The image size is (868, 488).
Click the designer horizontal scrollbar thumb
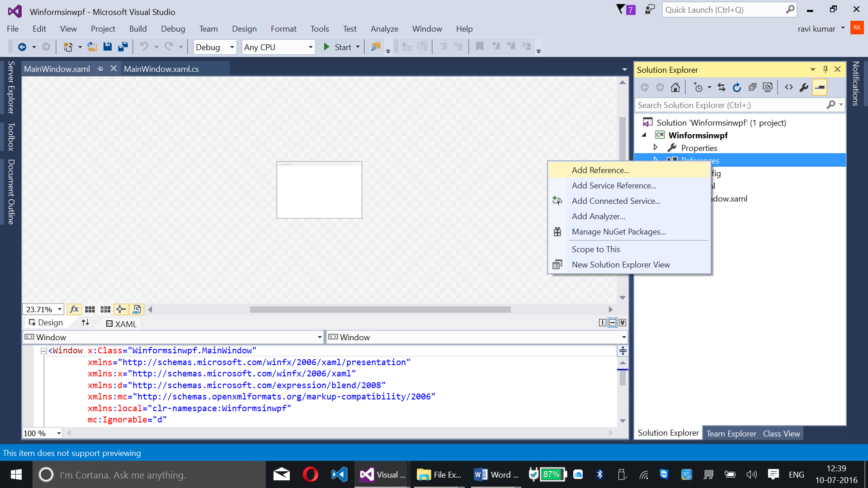click(380, 310)
